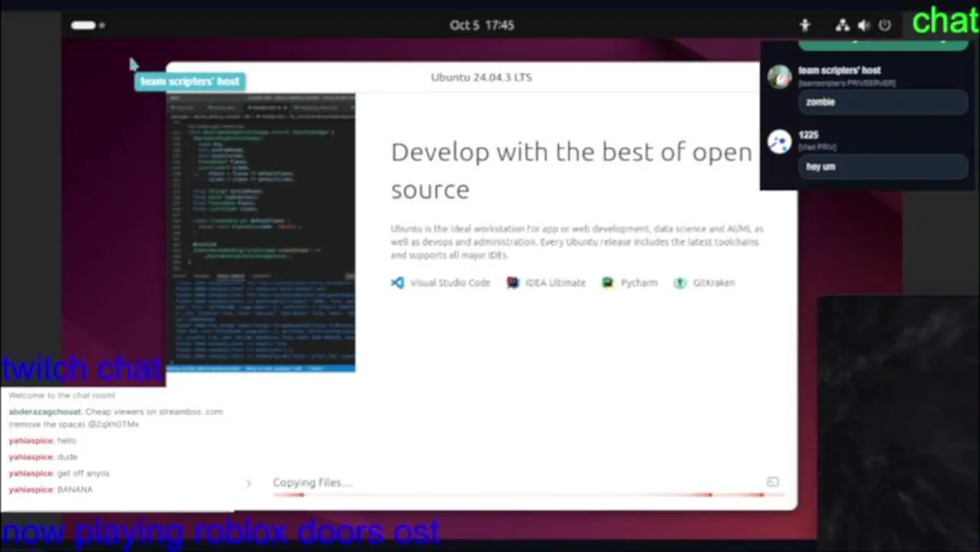
Task: Click the teal team scripters' host cursor label
Action: [190, 81]
